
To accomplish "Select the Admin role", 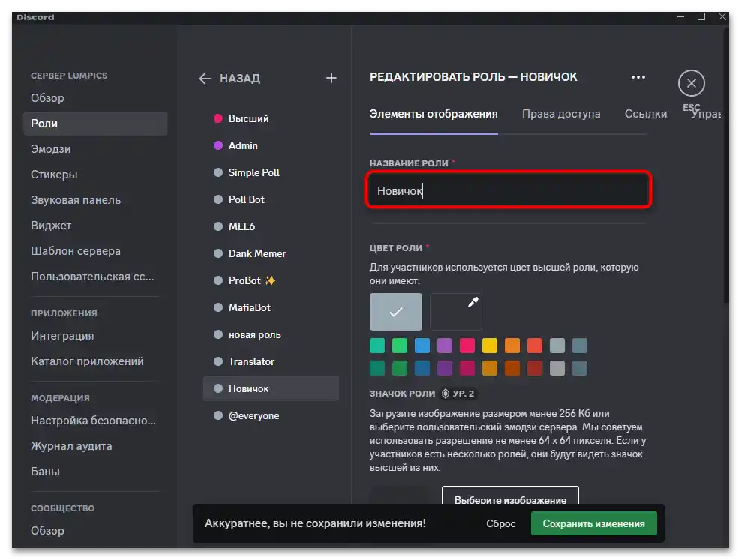I will click(271, 145).
